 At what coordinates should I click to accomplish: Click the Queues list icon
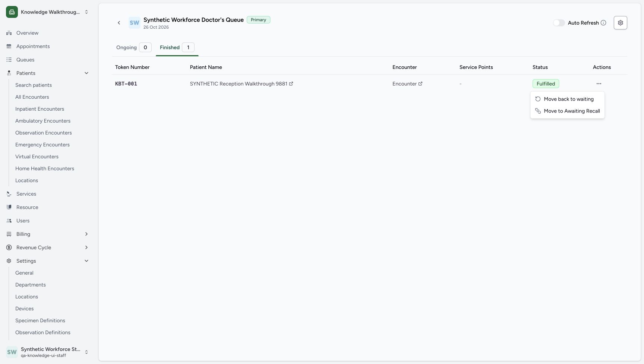(9, 60)
